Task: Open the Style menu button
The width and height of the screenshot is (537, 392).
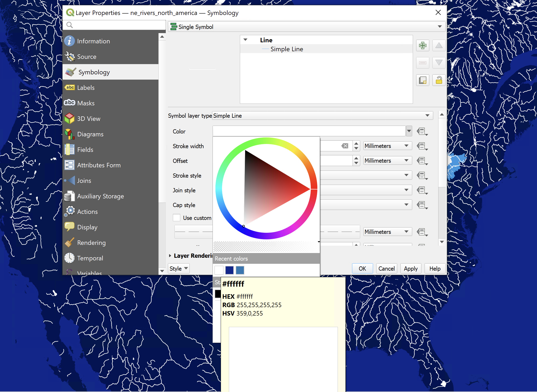Action: (x=178, y=269)
